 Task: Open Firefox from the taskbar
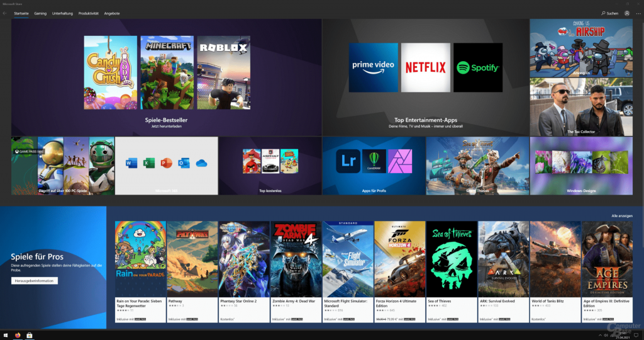pyautogui.click(x=18, y=336)
